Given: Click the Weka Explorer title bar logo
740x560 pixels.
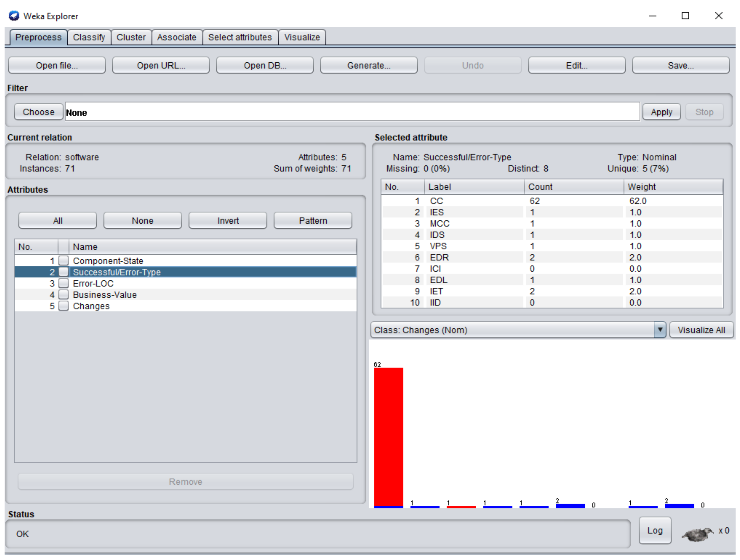Looking at the screenshot, I should tap(14, 16).
